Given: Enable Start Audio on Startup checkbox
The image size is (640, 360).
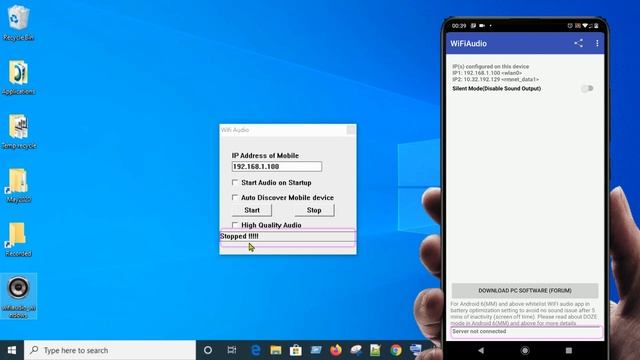Looking at the screenshot, I should 235,182.
